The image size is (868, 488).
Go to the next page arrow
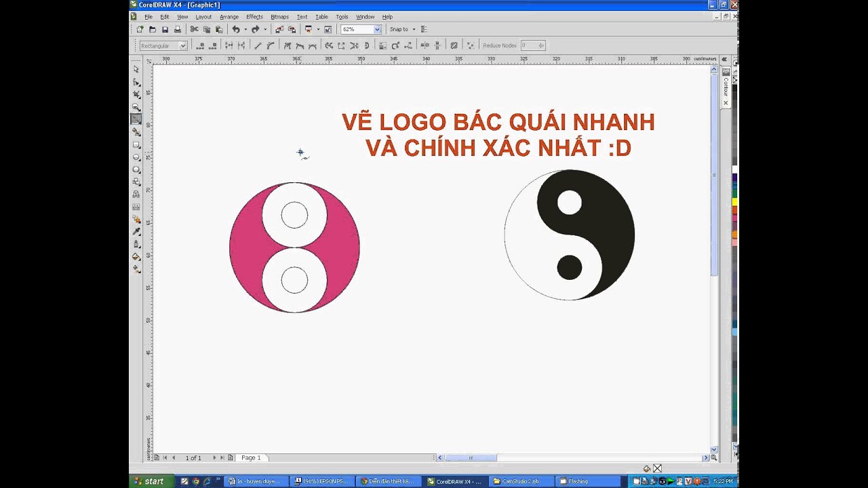point(215,457)
